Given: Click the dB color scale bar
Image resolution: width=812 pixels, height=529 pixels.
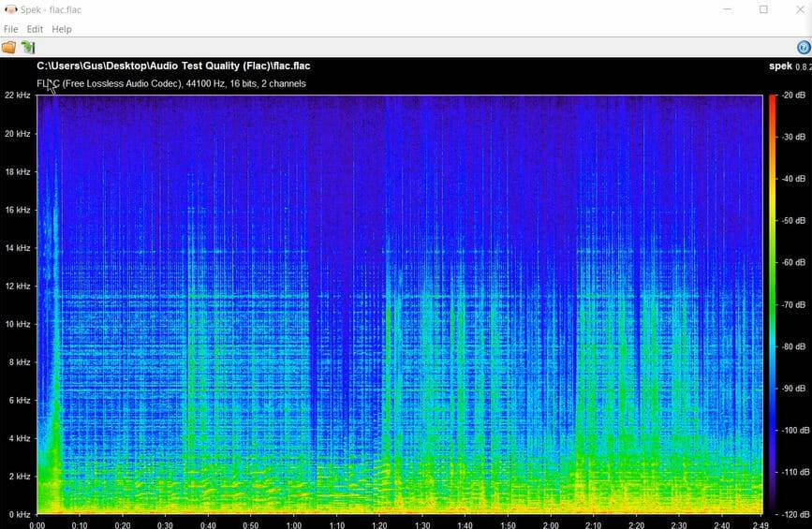Looking at the screenshot, I should click(x=773, y=304).
